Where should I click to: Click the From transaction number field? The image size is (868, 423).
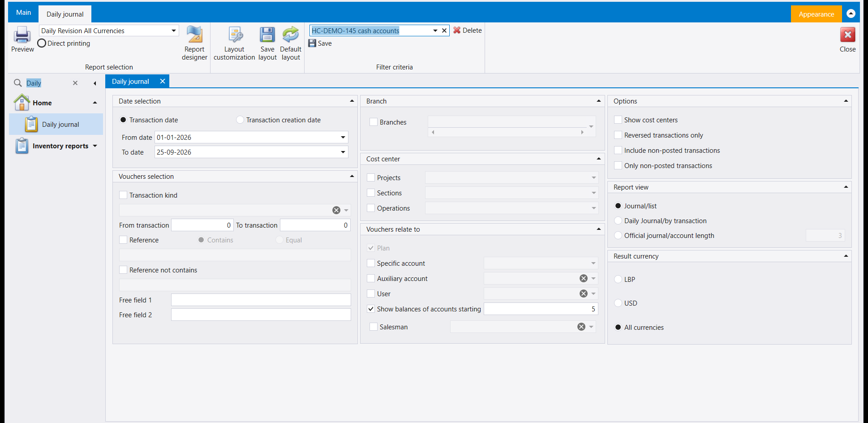[202, 225]
